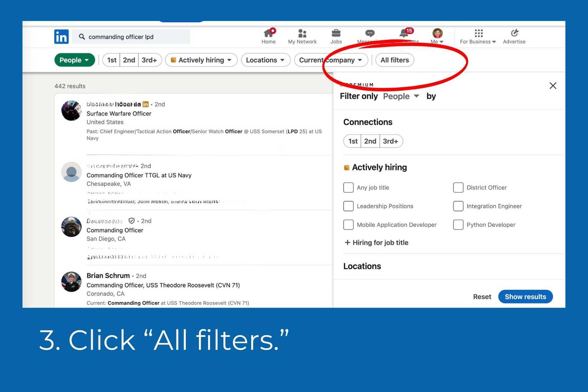The image size is (588, 392).
Task: Open Brian Schrum profile name link
Action: click(108, 275)
